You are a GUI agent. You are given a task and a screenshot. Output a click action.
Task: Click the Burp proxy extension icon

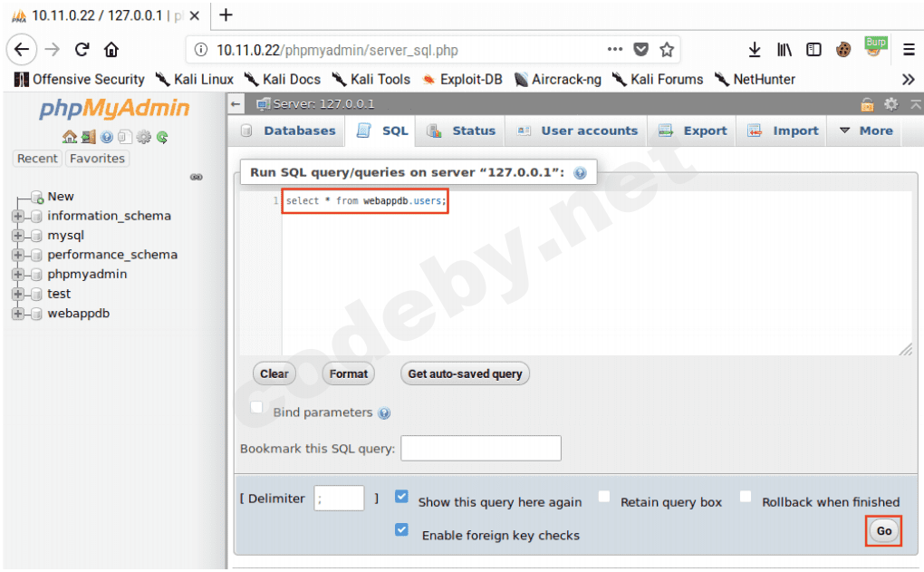pyautogui.click(x=876, y=46)
